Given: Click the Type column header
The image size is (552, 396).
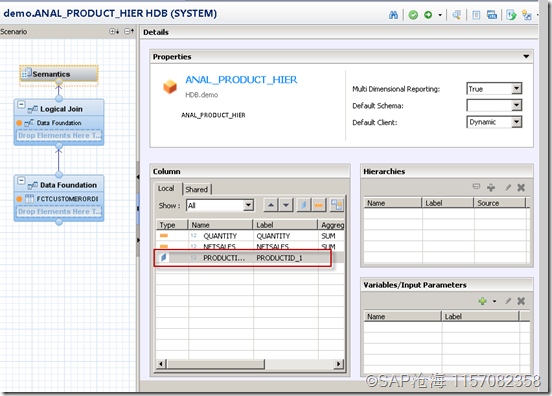Looking at the screenshot, I should click(x=172, y=225).
